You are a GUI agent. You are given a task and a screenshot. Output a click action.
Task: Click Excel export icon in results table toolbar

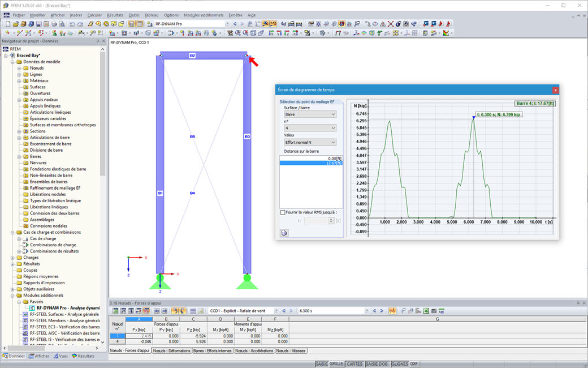point(426,311)
